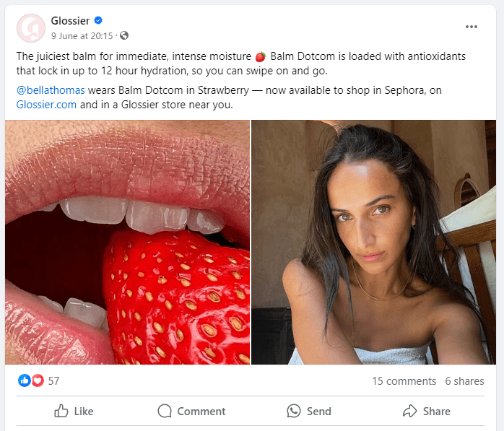Click the Glossier profile picture

(x=30, y=27)
